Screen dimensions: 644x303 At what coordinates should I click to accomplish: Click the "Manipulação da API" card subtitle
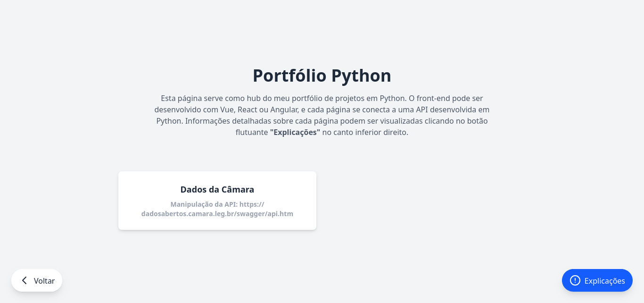(x=204, y=204)
